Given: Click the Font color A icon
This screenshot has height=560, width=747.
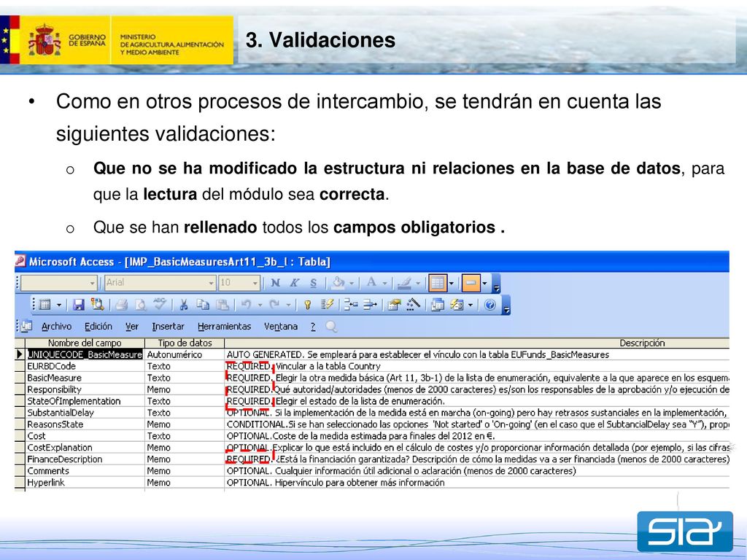Looking at the screenshot, I should pos(371,282).
